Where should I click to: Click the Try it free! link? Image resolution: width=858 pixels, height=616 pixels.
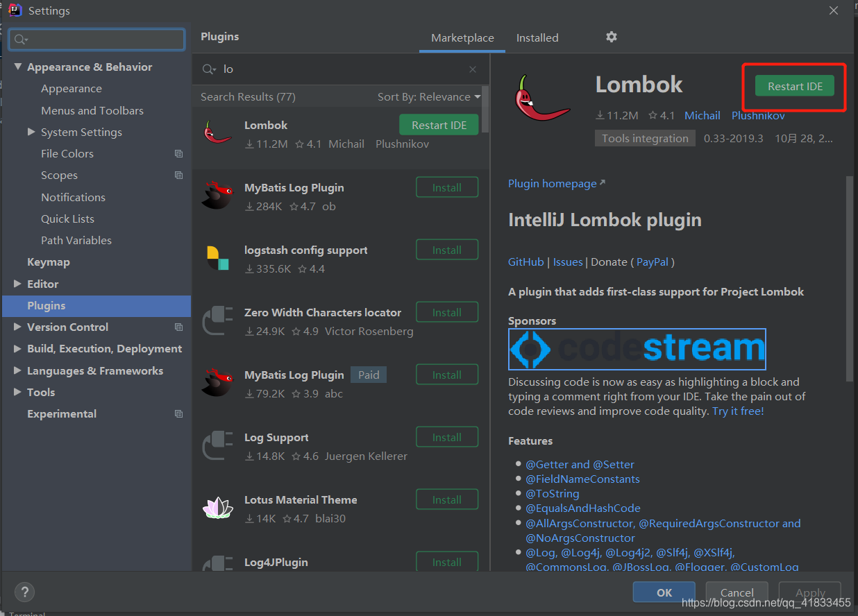pos(738,411)
